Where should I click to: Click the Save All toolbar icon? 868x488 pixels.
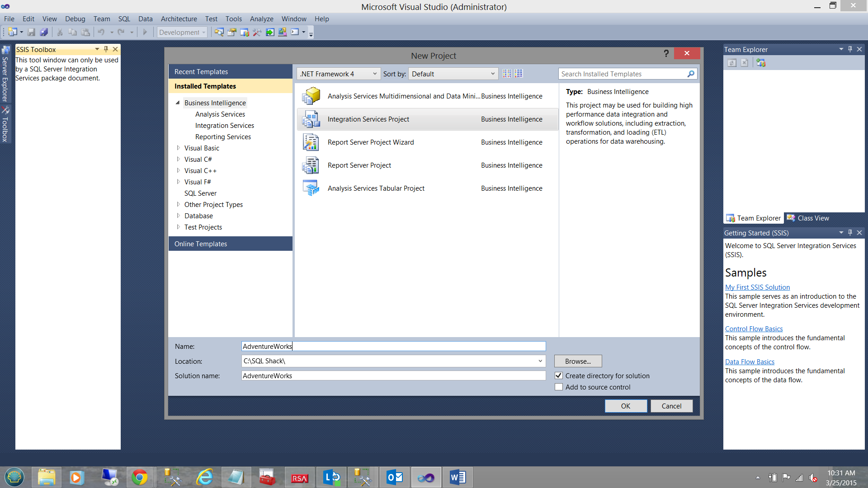pyautogui.click(x=44, y=32)
